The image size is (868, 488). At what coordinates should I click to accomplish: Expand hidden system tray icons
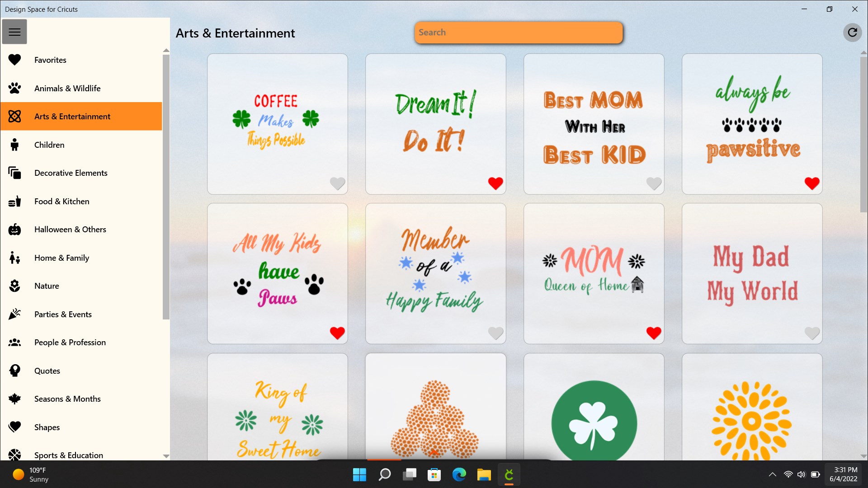pyautogui.click(x=773, y=474)
